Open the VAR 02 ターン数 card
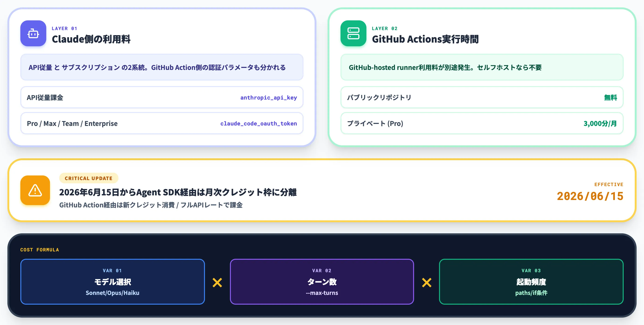The height and width of the screenshot is (325, 644). click(322, 281)
